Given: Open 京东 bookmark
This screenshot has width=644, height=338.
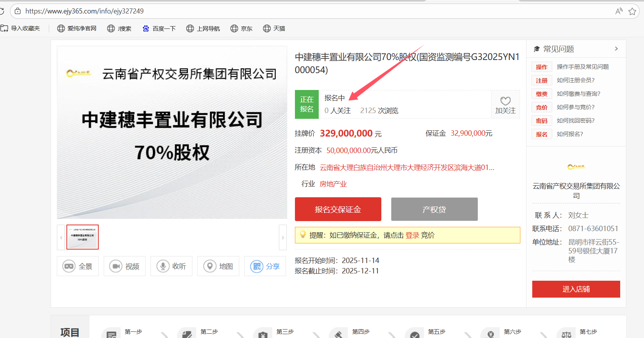Looking at the screenshot, I should coord(242,28).
